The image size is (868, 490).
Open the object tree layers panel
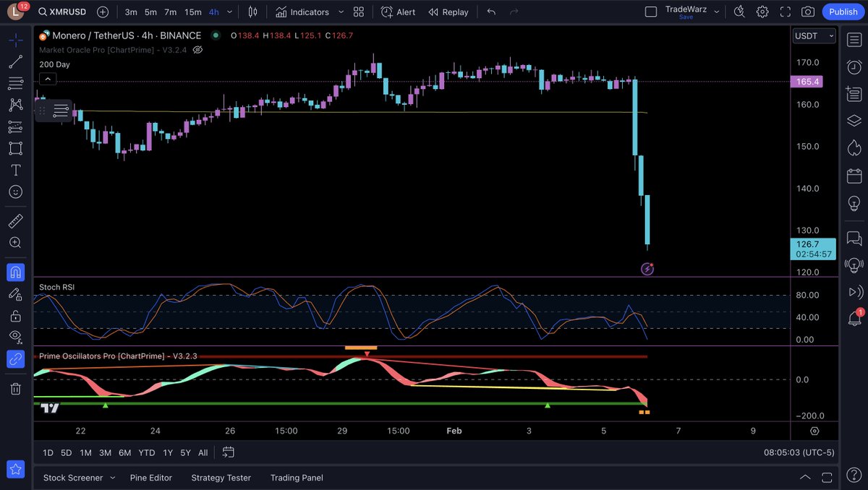[854, 121]
